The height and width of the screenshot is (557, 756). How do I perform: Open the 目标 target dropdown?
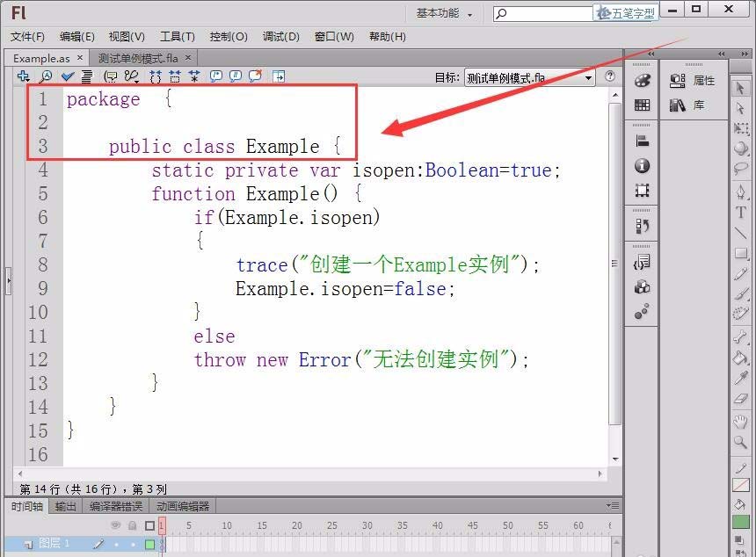(x=589, y=77)
